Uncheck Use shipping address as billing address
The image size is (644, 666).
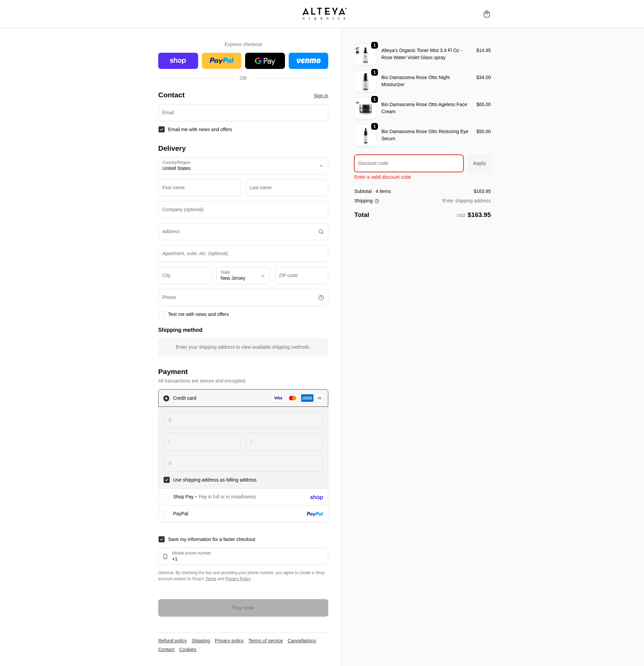166,479
